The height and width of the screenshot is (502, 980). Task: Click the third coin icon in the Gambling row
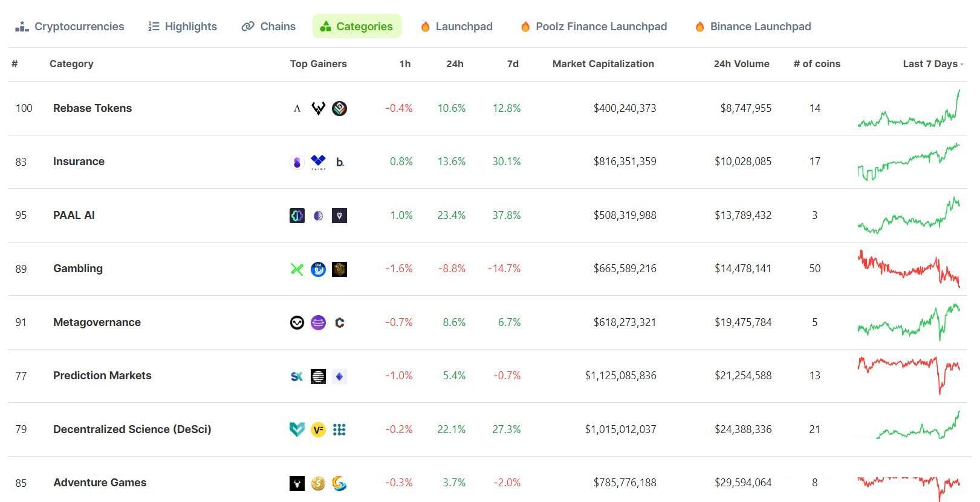(x=340, y=269)
